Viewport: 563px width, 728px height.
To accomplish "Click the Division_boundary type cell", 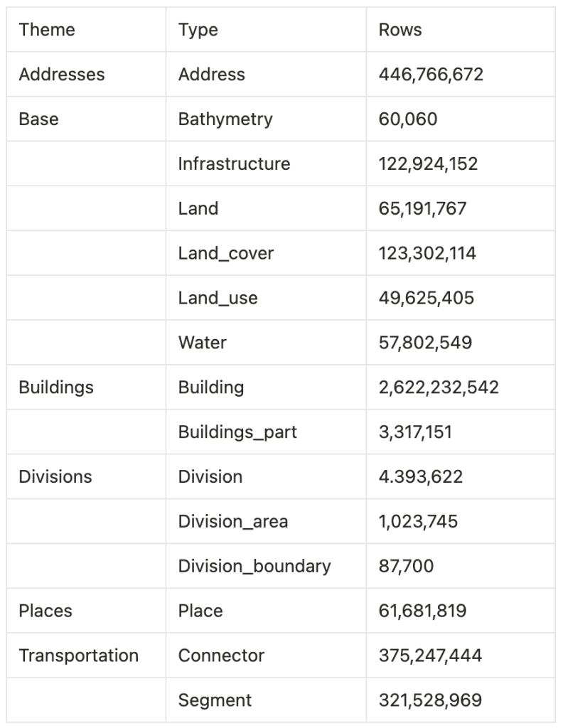I will (x=254, y=566).
